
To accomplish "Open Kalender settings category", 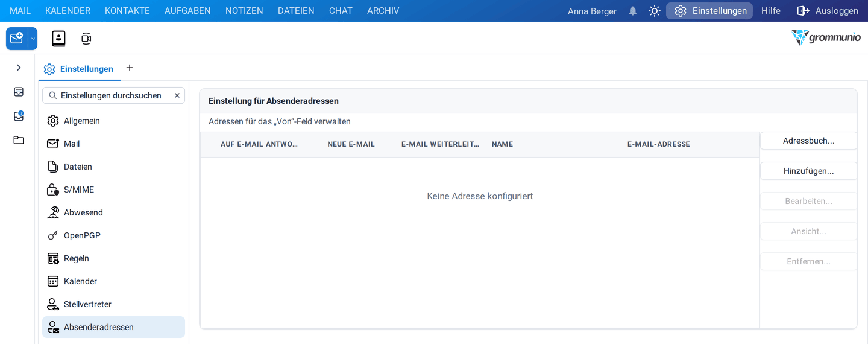I will (113, 281).
